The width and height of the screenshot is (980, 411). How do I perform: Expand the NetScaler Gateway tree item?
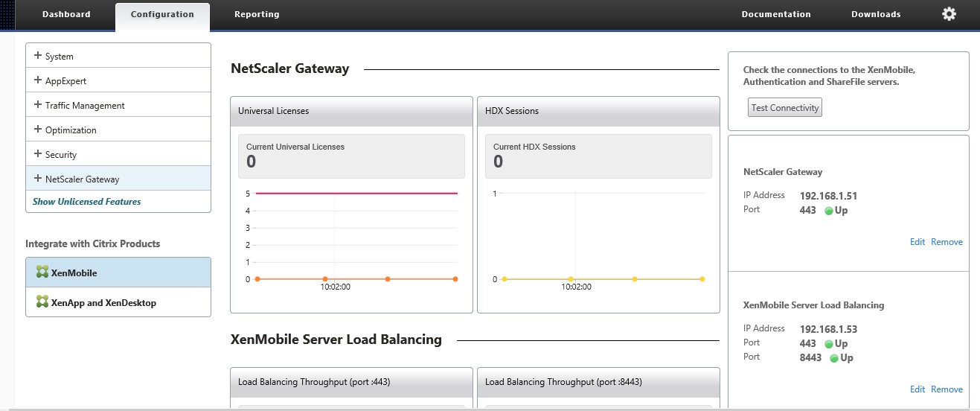38,179
